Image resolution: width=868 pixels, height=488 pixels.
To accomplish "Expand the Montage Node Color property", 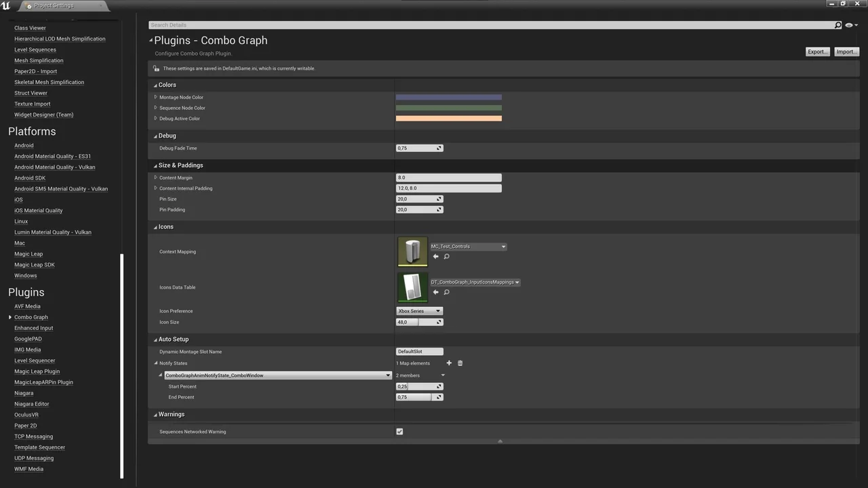I will [x=156, y=97].
